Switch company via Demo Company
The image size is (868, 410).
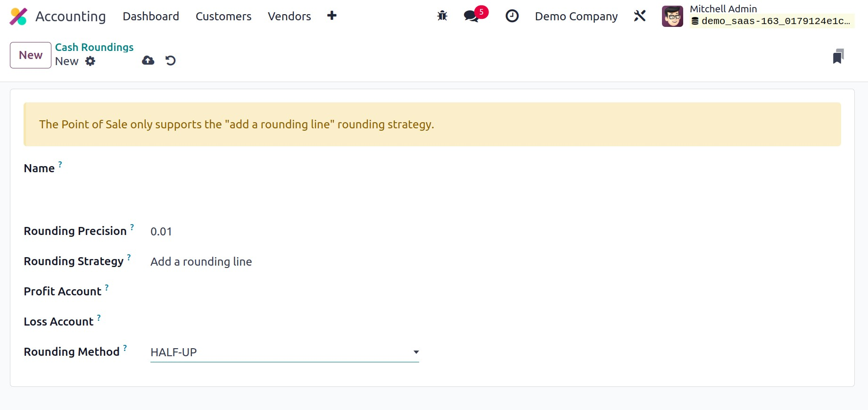point(576,17)
